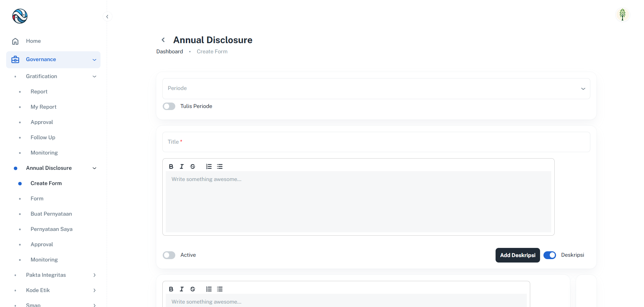Insert bullet list in the first description editor
This screenshot has width=644, height=307.
coord(220,166)
